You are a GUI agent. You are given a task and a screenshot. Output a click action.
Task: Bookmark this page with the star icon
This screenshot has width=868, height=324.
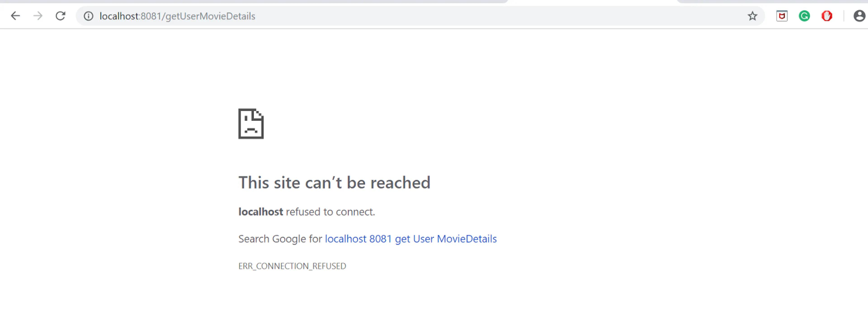click(x=752, y=16)
